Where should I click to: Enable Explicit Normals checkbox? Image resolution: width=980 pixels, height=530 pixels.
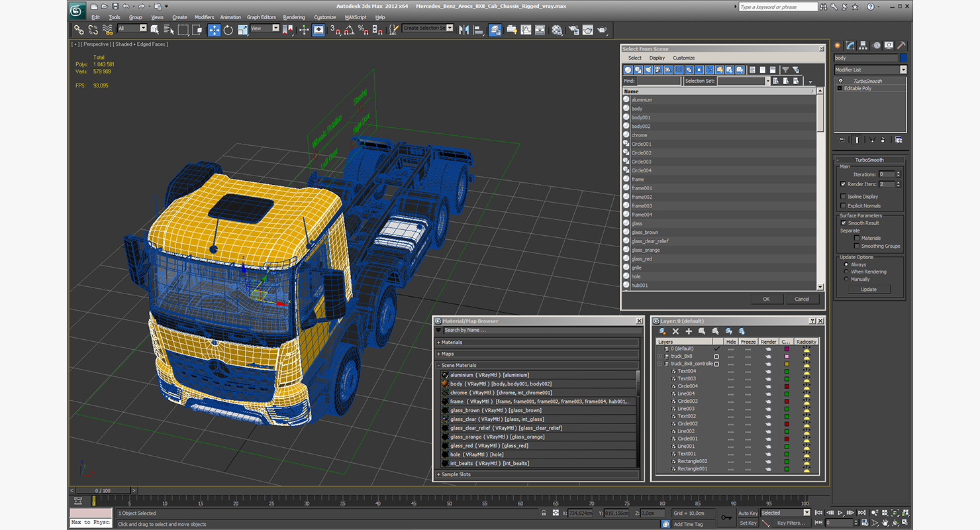point(843,205)
